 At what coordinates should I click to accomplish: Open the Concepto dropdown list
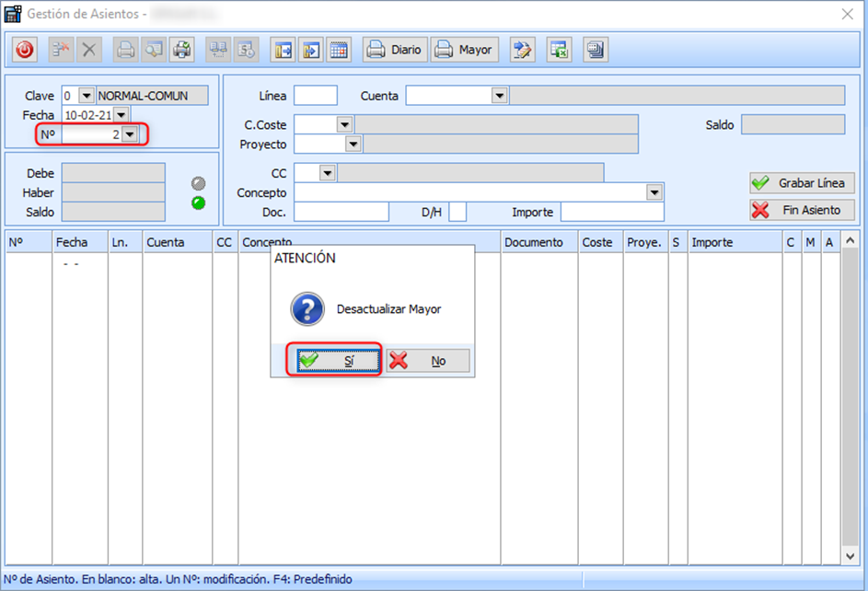tap(654, 192)
